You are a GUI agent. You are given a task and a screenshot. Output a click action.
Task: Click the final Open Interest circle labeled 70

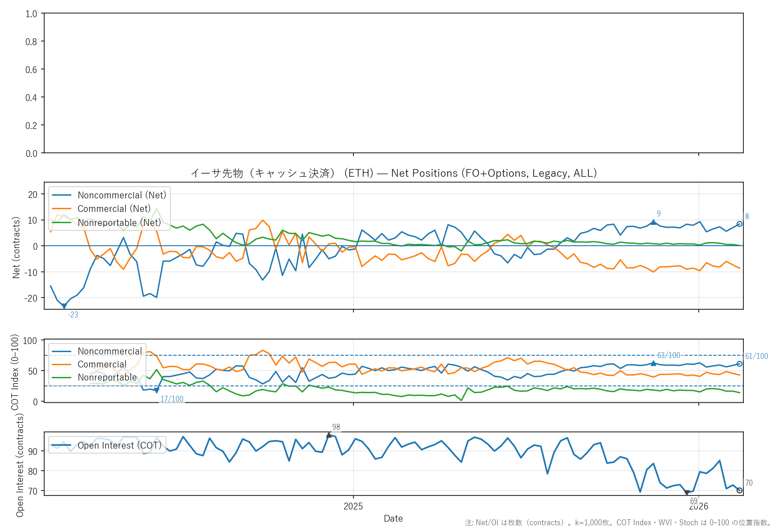pos(739,491)
